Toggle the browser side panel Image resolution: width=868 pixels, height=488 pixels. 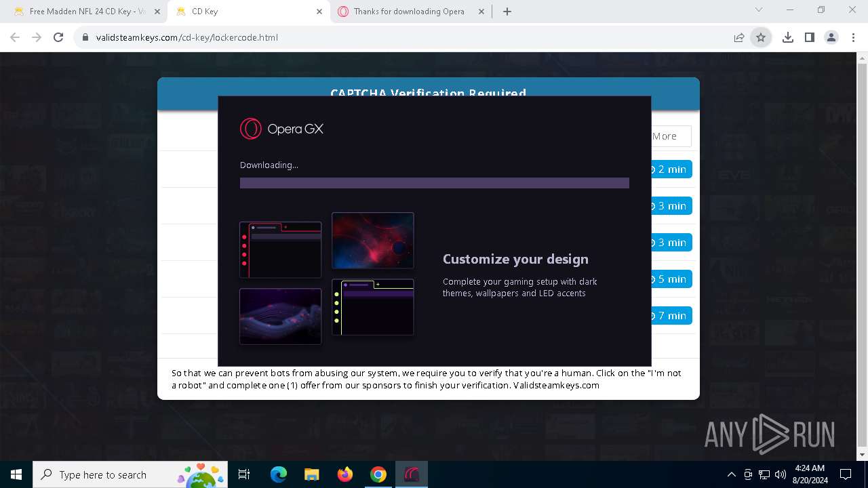810,37
